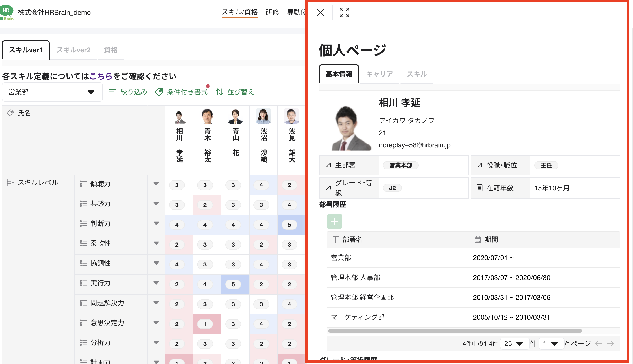Click the 並び替え sort icon

coord(219,92)
